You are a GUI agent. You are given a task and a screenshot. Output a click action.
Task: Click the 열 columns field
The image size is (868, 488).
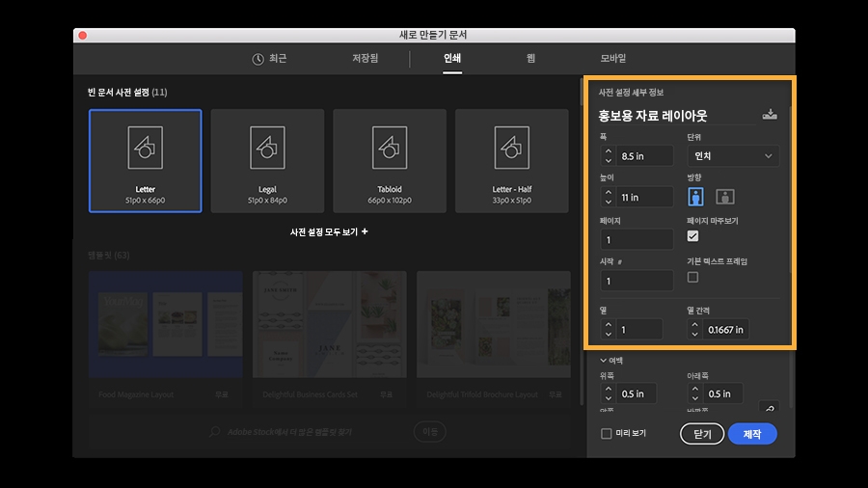638,329
